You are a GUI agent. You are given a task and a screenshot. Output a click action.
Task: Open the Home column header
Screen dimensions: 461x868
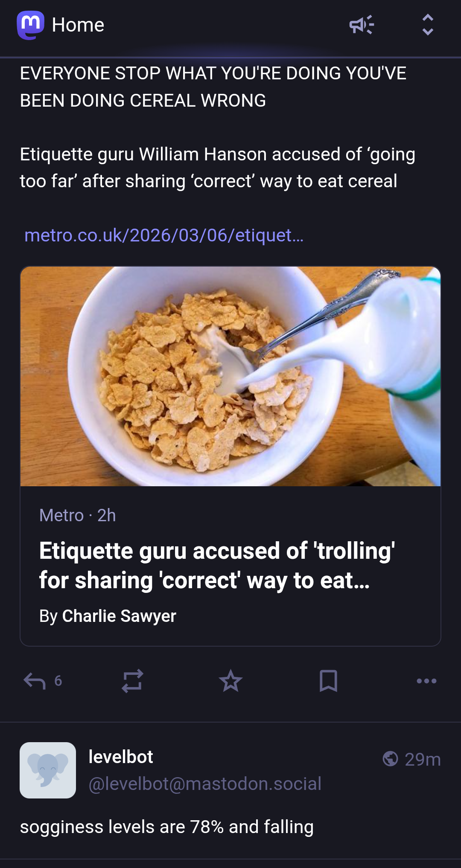pos(78,25)
